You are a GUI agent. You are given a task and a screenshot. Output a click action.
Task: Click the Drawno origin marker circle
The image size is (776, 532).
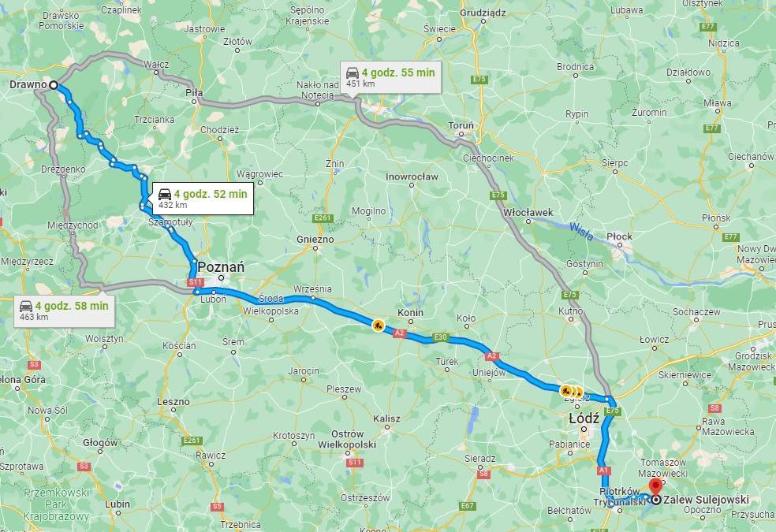pyautogui.click(x=54, y=85)
